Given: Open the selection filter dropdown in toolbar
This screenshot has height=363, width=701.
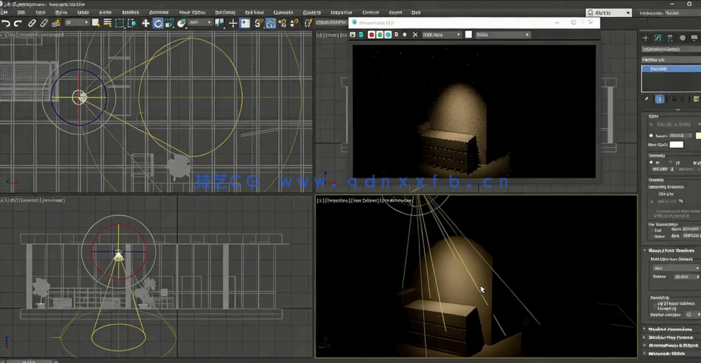Looking at the screenshot, I should coord(77,22).
